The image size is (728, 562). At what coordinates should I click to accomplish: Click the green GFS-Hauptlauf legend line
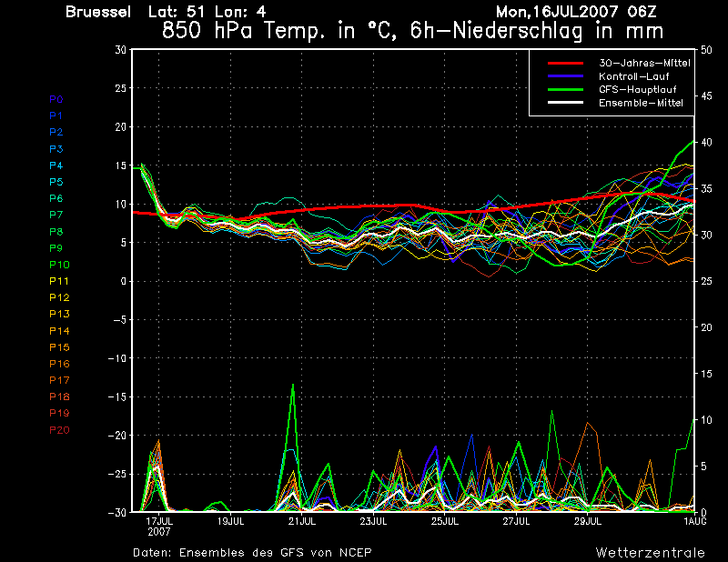point(565,89)
